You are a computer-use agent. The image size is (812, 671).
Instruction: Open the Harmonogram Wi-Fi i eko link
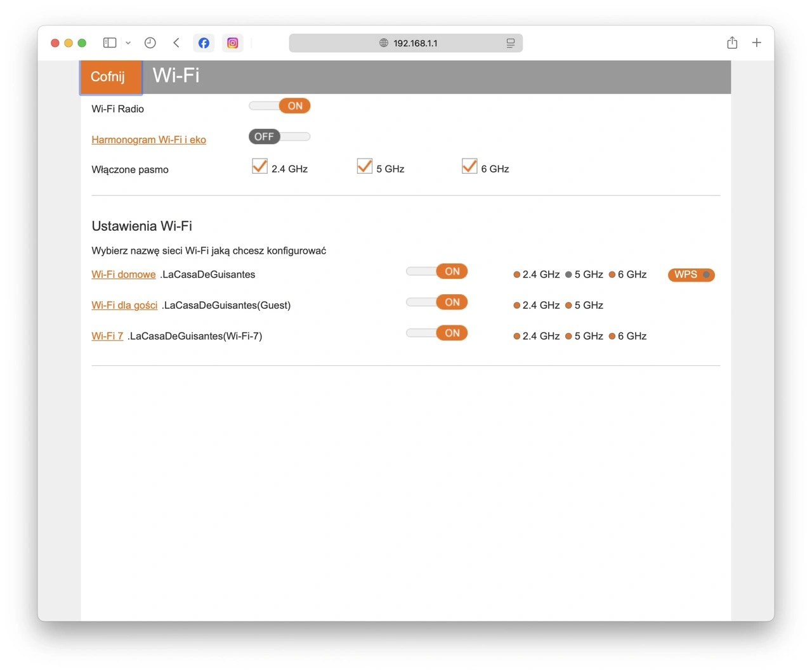click(x=148, y=140)
